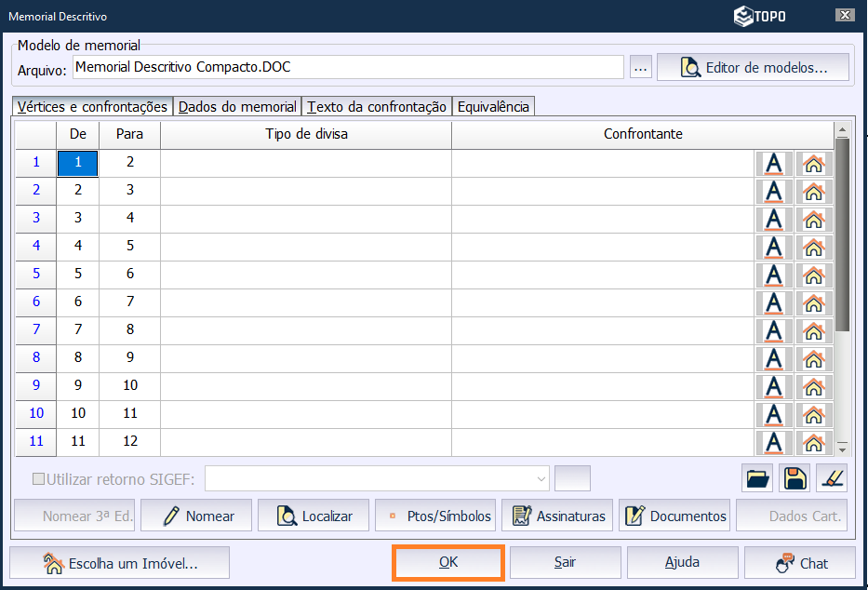The image size is (868, 590).
Task: Click the scroll down arrow of table
Action: pyautogui.click(x=842, y=447)
